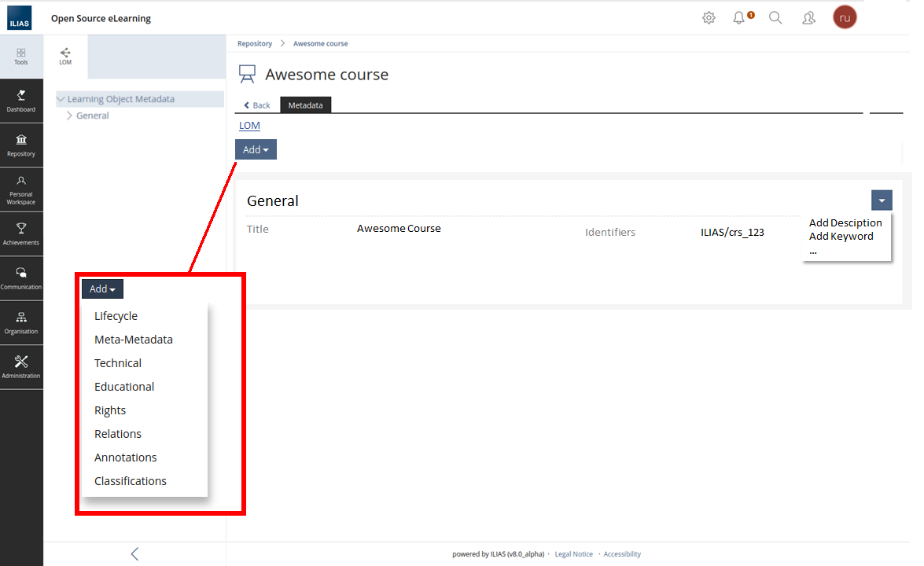This screenshot has height=566, width=924.
Task: Select Add Keyword action
Action: pos(841,236)
